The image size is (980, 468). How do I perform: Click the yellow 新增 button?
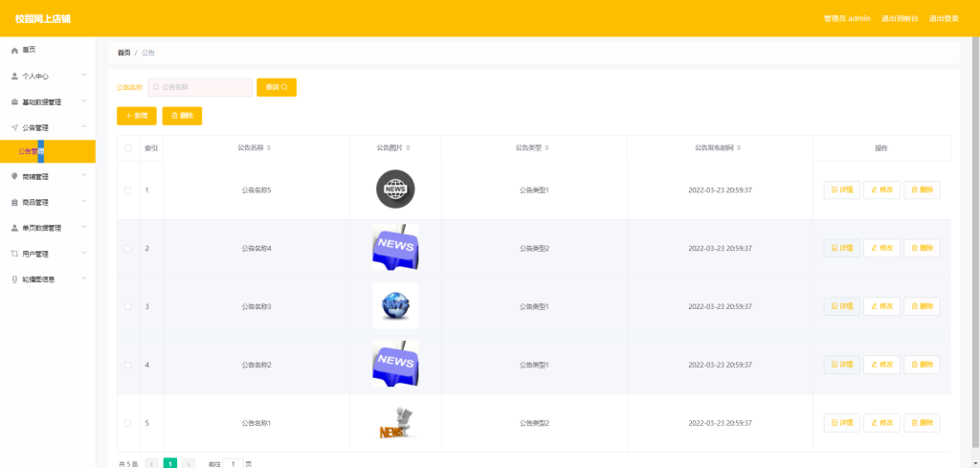tap(137, 116)
